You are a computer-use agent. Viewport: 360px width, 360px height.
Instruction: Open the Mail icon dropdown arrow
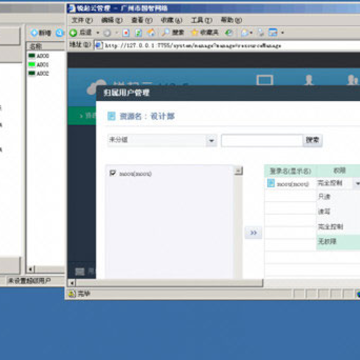[251, 33]
